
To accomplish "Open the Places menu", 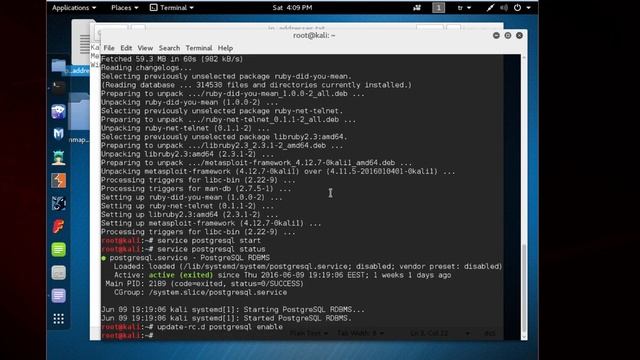I will tap(124, 7).
